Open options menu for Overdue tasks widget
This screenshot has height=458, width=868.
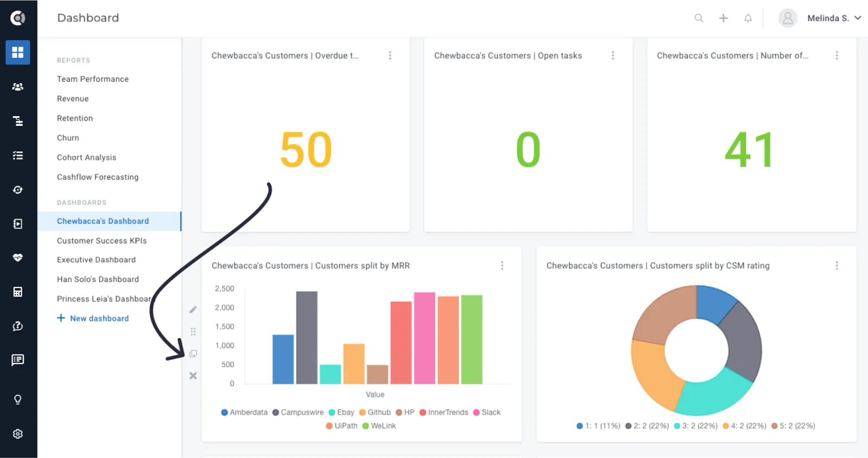coord(390,56)
